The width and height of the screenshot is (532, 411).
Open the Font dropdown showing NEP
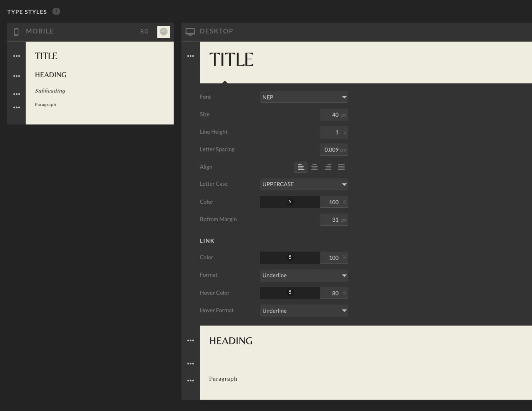[x=304, y=97]
